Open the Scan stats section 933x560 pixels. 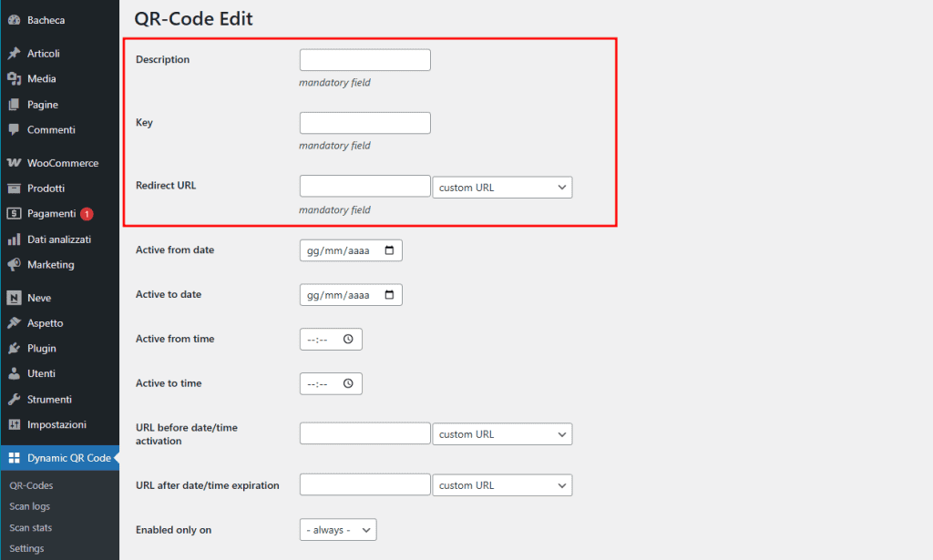coord(31,527)
